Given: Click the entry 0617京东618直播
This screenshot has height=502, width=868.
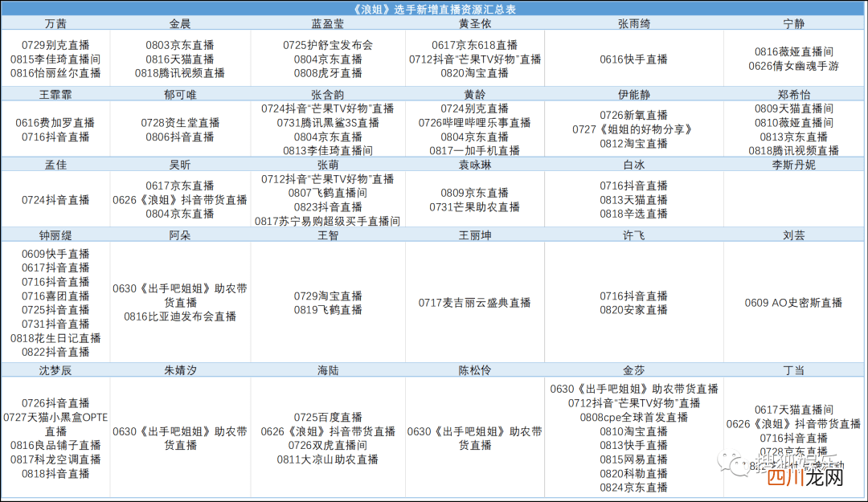Looking at the screenshot, I should coord(475,45).
